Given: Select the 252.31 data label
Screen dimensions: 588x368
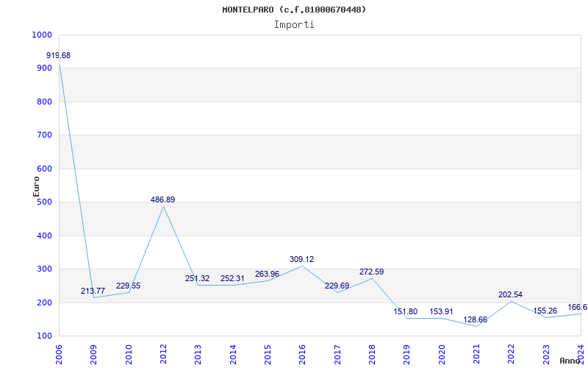Looking at the screenshot, I should click(x=232, y=279).
